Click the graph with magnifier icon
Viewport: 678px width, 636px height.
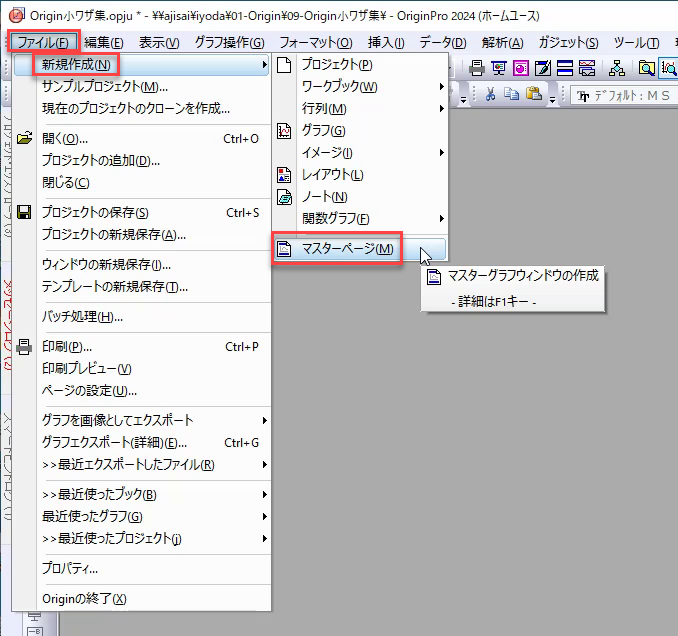pos(668,68)
